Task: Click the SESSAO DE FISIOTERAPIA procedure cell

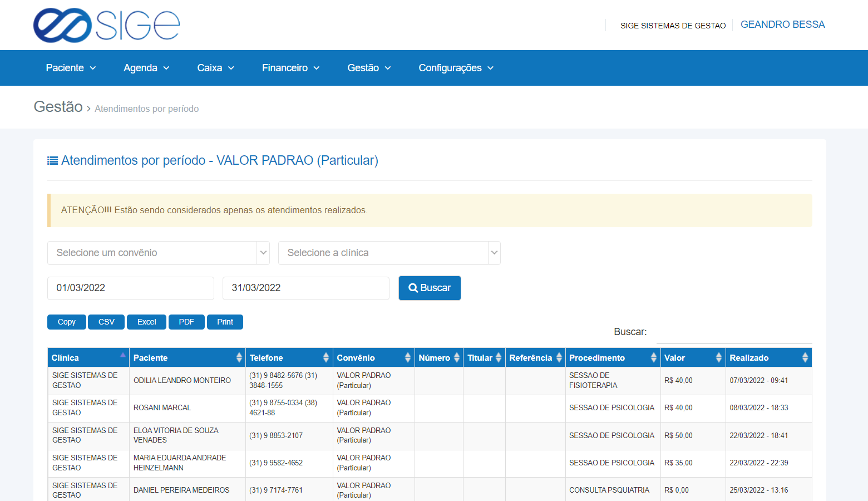Action: tap(613, 381)
